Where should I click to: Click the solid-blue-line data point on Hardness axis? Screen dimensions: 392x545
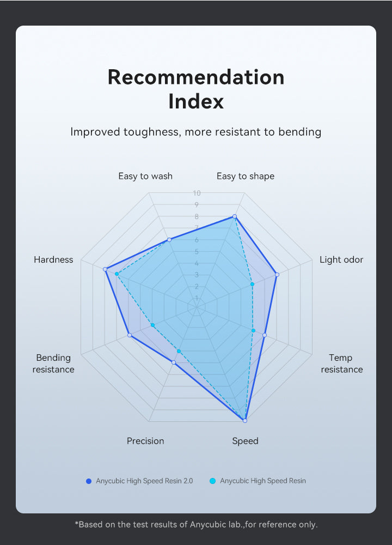pyautogui.click(x=105, y=269)
